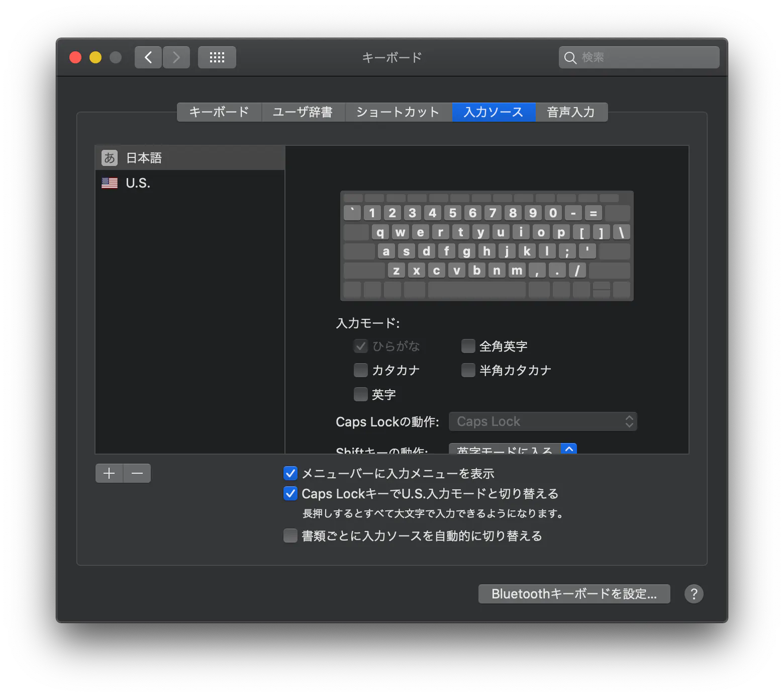The image size is (784, 697).
Task: Switch to the ユーザ辞書 tab
Action: [303, 112]
